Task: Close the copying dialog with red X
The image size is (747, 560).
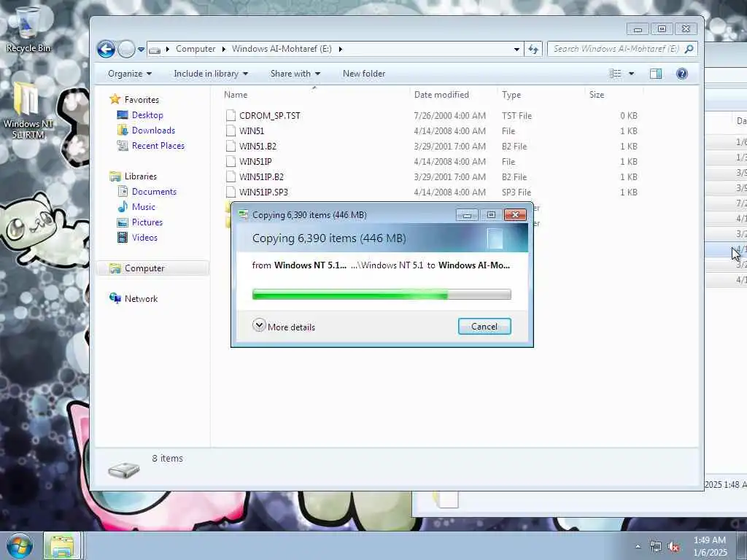Action: click(x=515, y=215)
